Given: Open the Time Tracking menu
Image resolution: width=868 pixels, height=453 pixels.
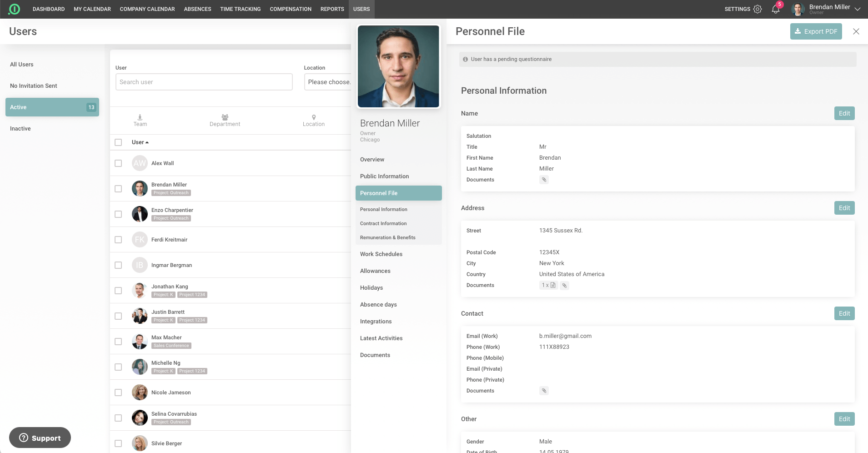Looking at the screenshot, I should 240,9.
